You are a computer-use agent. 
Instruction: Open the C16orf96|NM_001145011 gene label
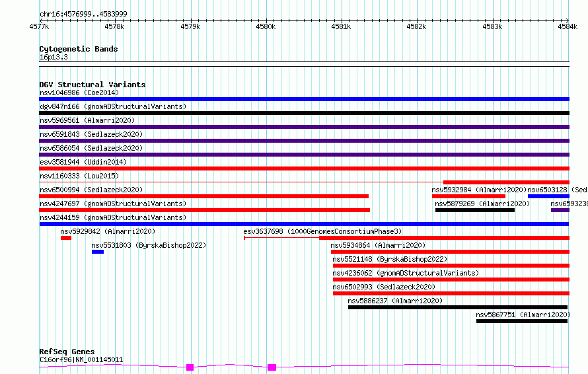81,359
